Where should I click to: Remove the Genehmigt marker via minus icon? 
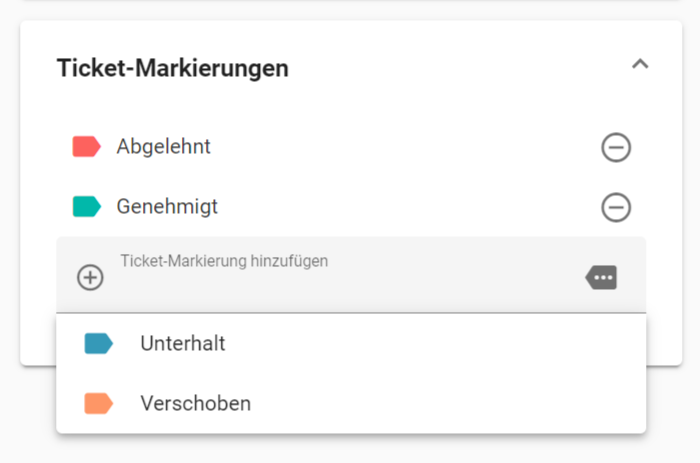616,207
